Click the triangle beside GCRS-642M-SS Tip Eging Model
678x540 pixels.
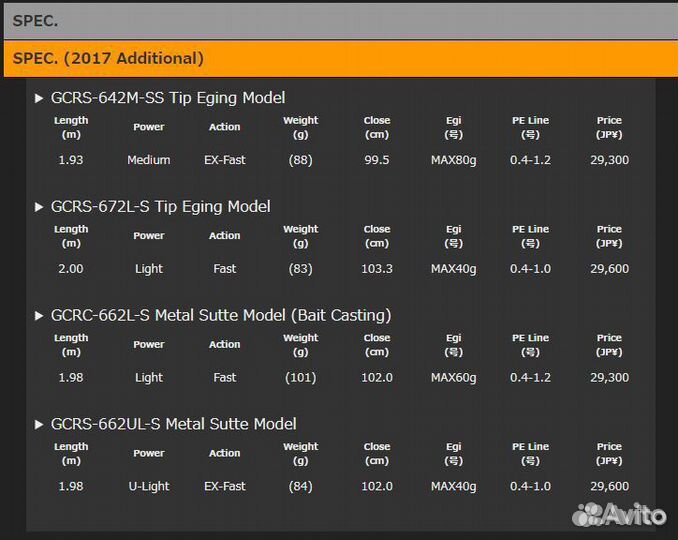pos(39,98)
